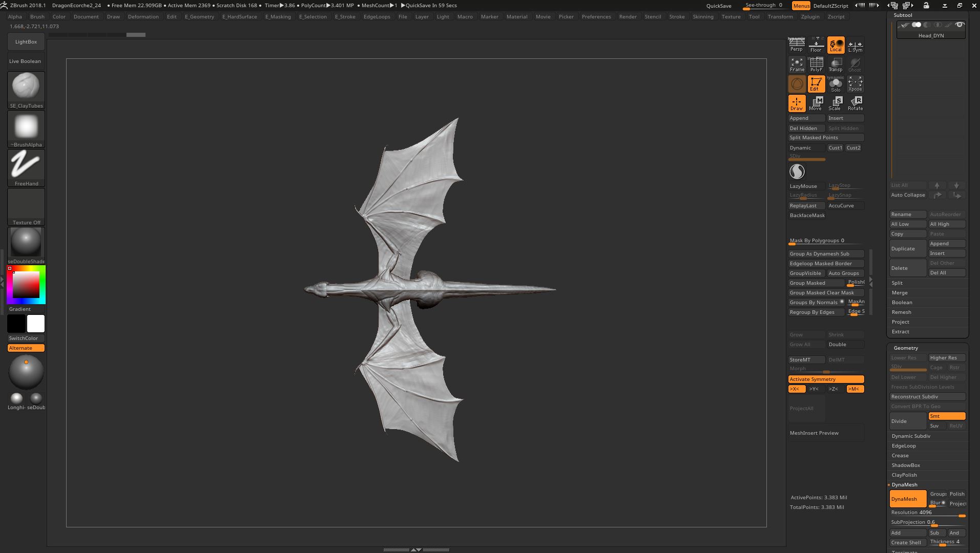The image size is (980, 553).
Task: Click the LightBox button
Action: 26,42
